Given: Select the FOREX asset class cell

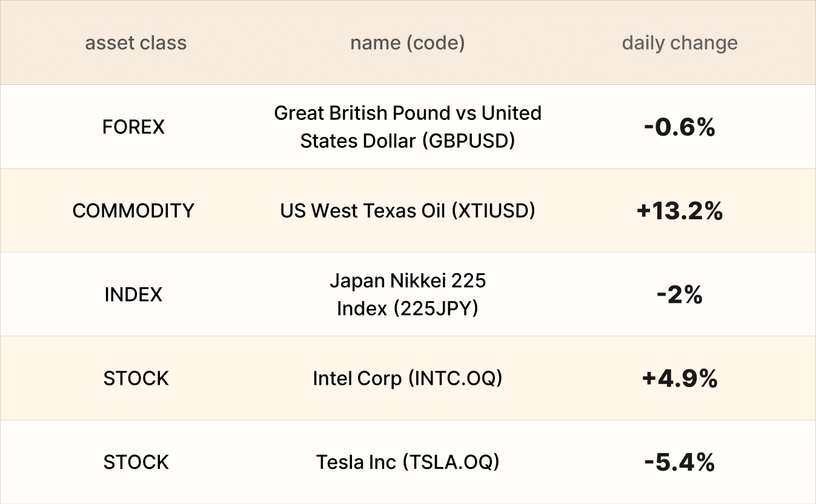Looking at the screenshot, I should tap(133, 127).
